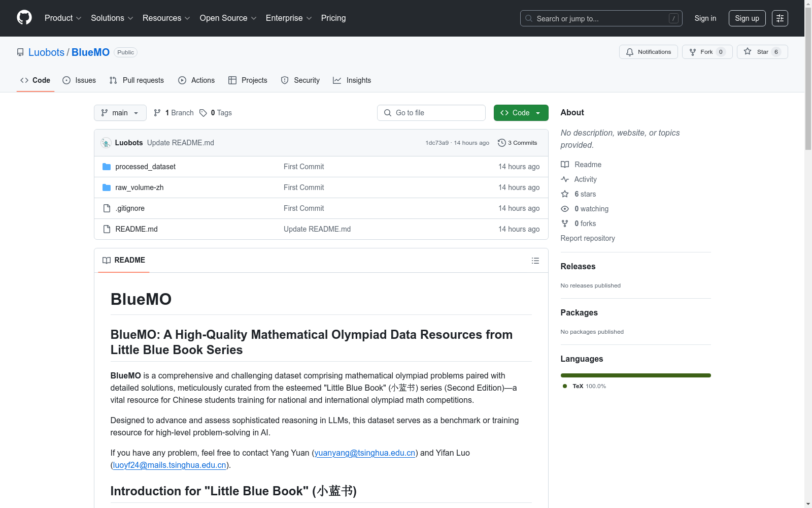The height and width of the screenshot is (508, 812).
Task: Open the main branch selector dropdown
Action: click(120, 113)
